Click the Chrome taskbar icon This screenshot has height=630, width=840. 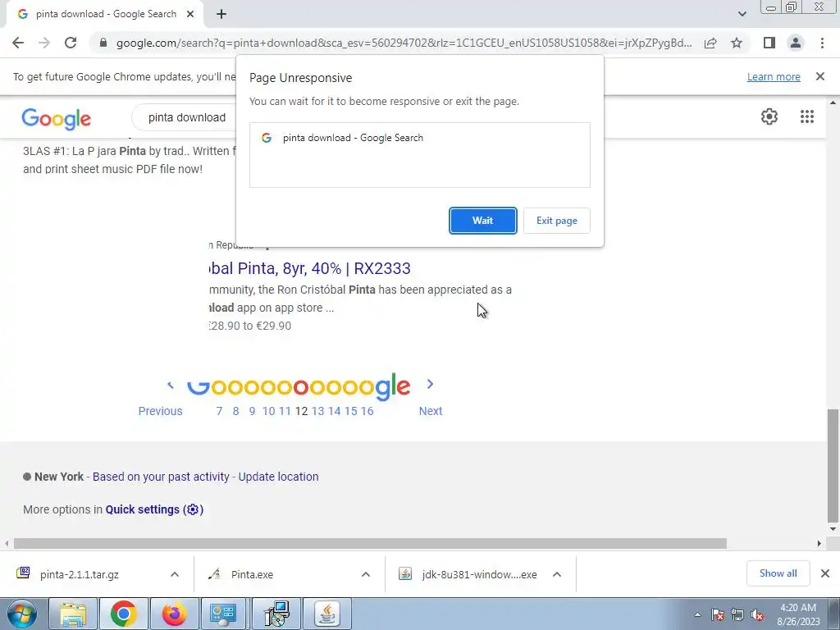coord(123,614)
